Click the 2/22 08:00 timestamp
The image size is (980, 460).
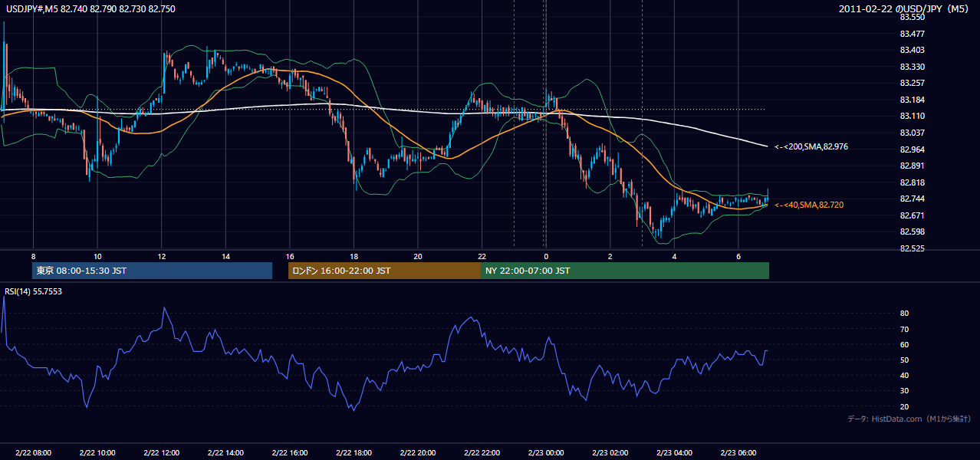33,453
